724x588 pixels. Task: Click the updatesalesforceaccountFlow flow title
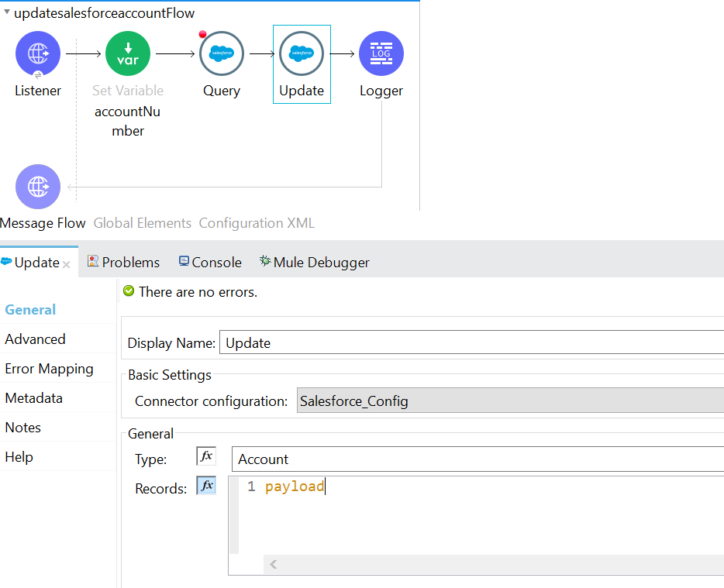(x=105, y=13)
